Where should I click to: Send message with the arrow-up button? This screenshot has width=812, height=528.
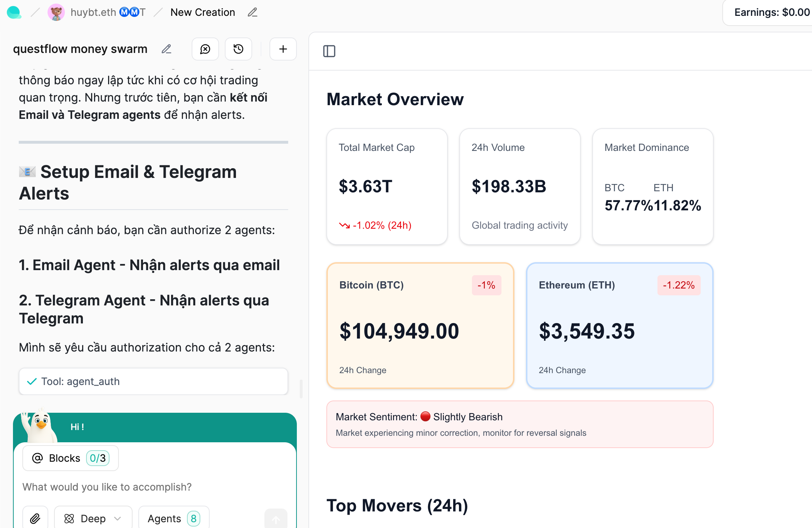click(x=276, y=519)
